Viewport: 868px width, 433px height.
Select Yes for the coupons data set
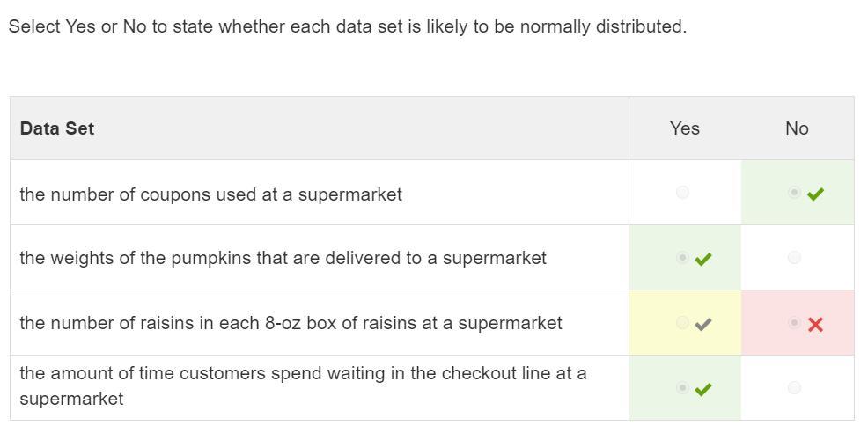coord(682,193)
